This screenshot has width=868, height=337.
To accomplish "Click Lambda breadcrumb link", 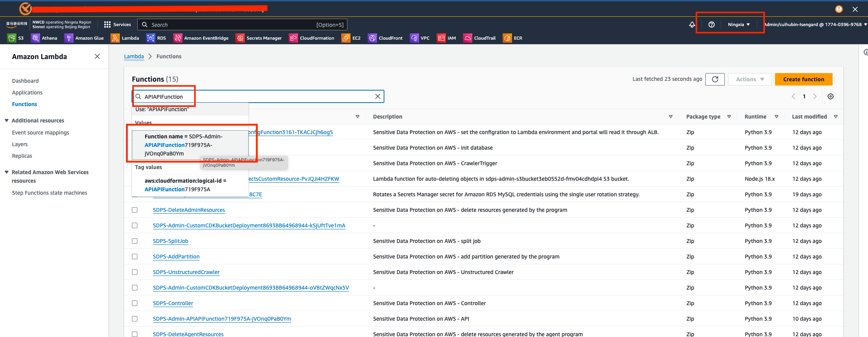I will tap(134, 56).
